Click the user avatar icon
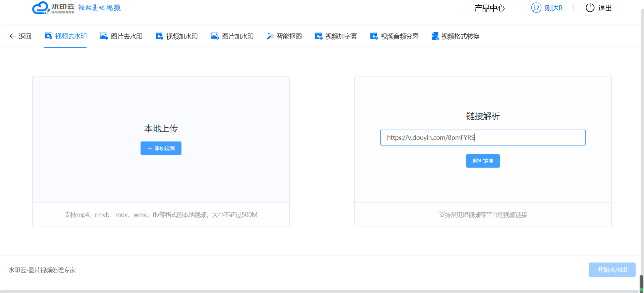Image resolution: width=644 pixels, height=293 pixels. tap(536, 8)
